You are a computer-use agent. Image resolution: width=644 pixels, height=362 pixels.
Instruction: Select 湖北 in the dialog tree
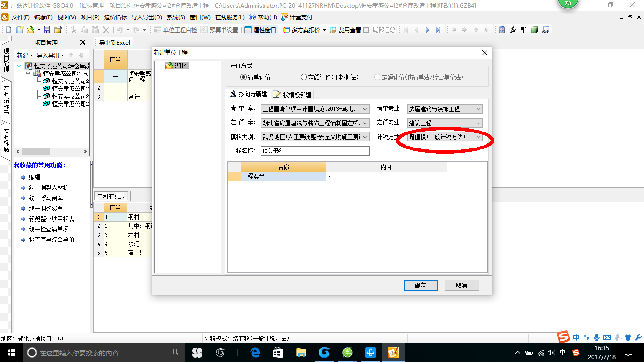pyautogui.click(x=181, y=66)
